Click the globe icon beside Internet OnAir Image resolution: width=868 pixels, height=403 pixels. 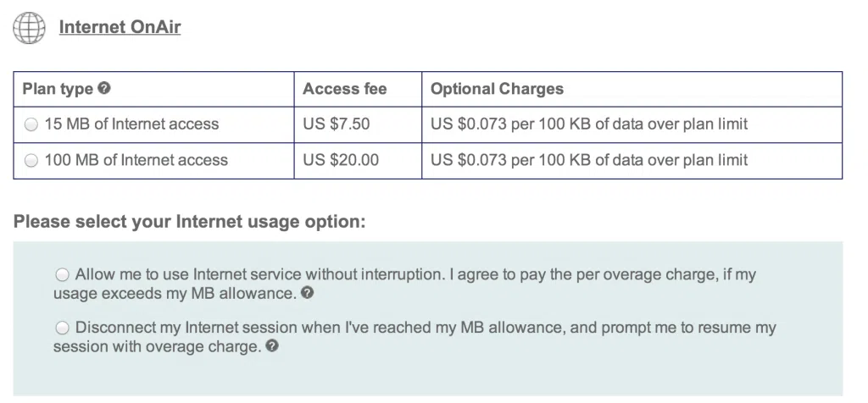(x=28, y=28)
